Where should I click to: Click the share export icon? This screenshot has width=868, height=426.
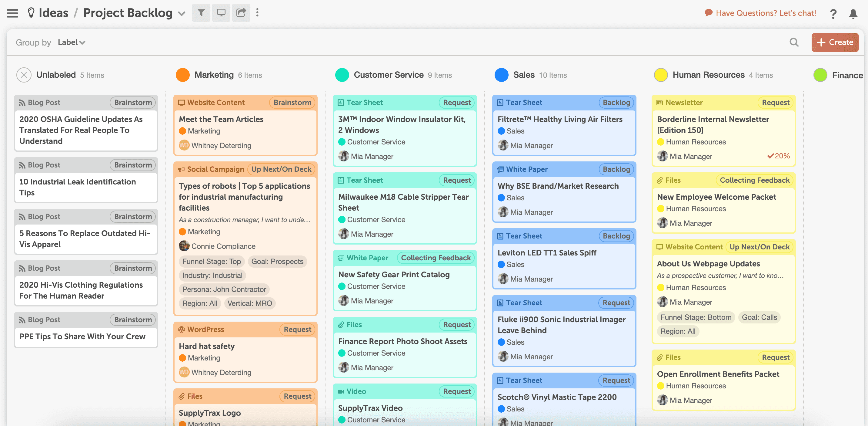pos(241,13)
